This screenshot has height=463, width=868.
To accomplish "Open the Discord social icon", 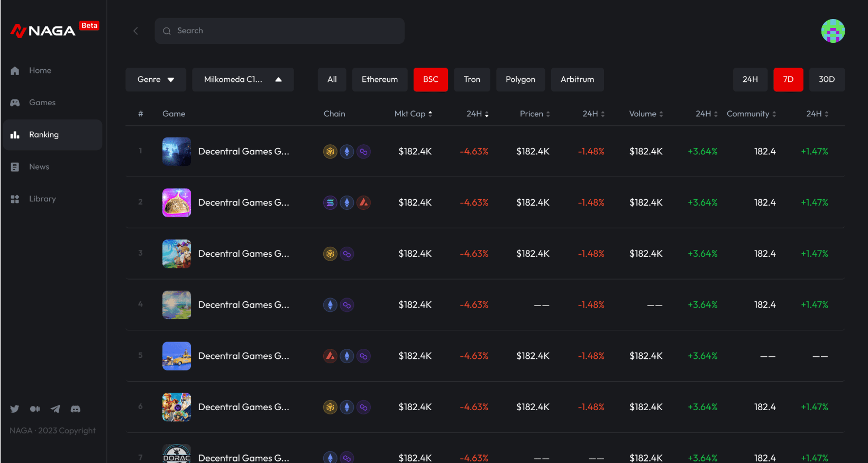I will tap(76, 409).
